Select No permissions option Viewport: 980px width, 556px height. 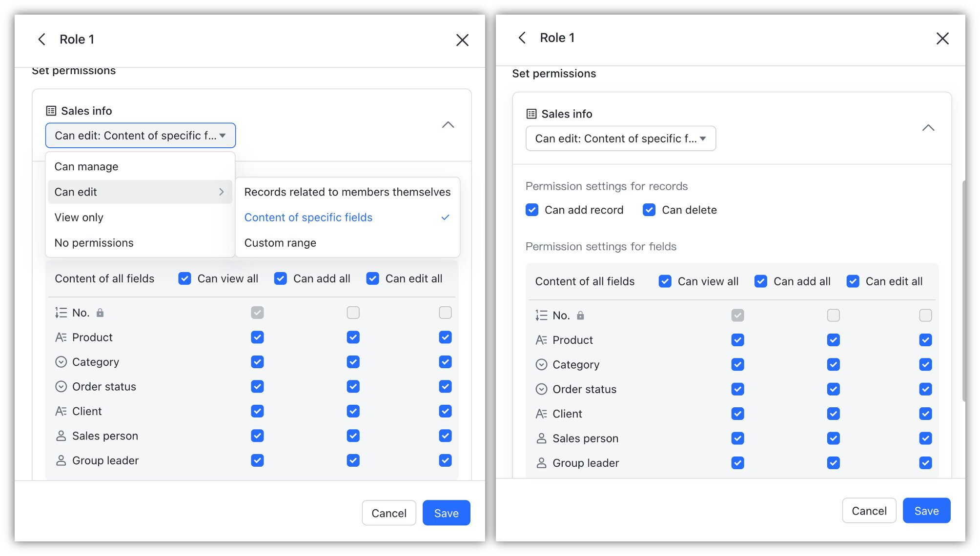pos(94,243)
